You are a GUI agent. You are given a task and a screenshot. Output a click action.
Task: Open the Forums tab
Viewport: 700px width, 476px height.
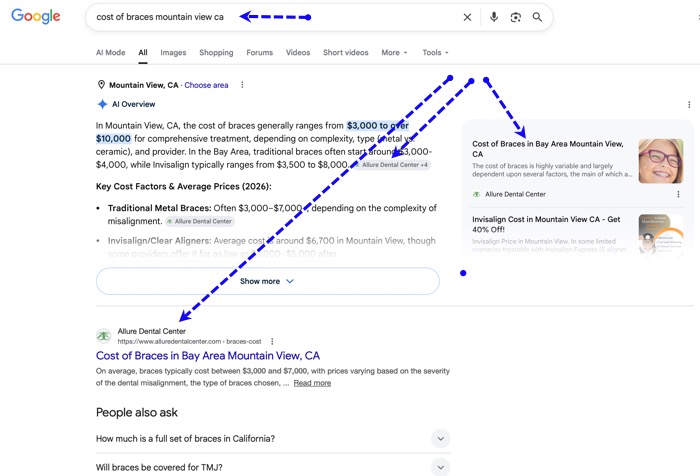(259, 52)
